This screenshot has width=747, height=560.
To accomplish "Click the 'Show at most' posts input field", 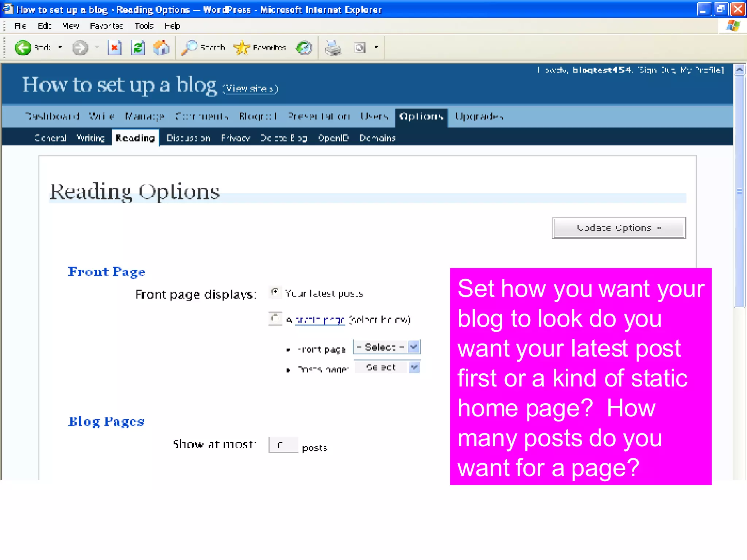I will 283,445.
